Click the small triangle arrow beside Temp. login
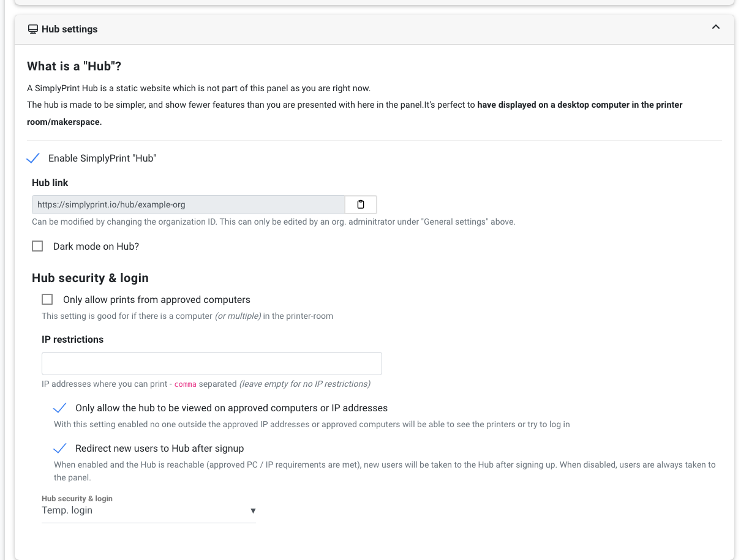Image resolution: width=749 pixels, height=560 pixels. [253, 511]
